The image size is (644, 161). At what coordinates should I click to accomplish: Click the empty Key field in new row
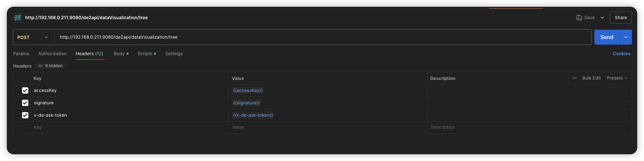pyautogui.click(x=129, y=128)
